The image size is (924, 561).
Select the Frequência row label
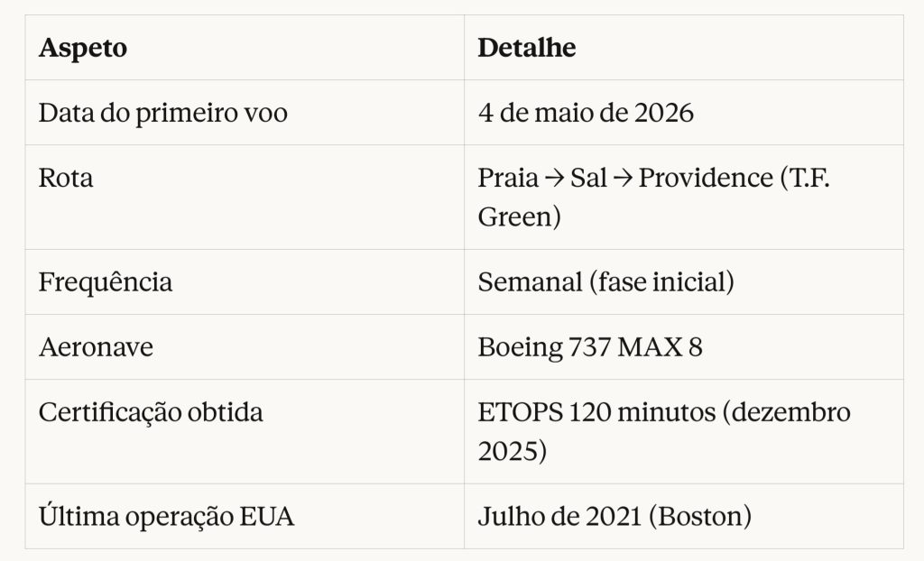pyautogui.click(x=105, y=282)
